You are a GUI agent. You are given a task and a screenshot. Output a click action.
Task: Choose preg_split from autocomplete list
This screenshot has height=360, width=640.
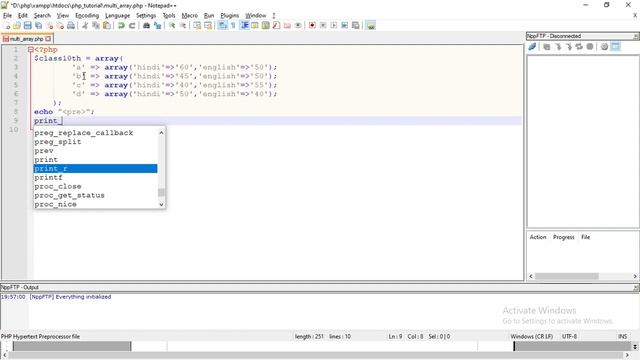pyautogui.click(x=96, y=142)
